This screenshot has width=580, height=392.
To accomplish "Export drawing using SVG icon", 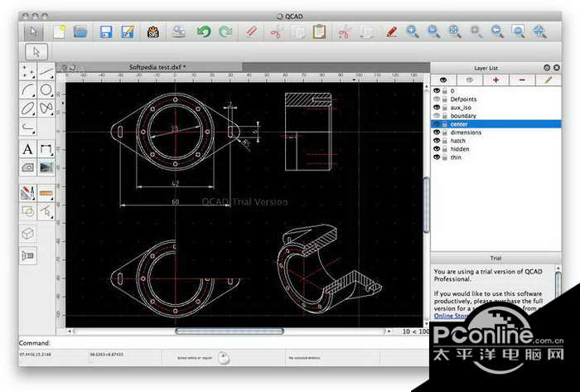I will 153,32.
